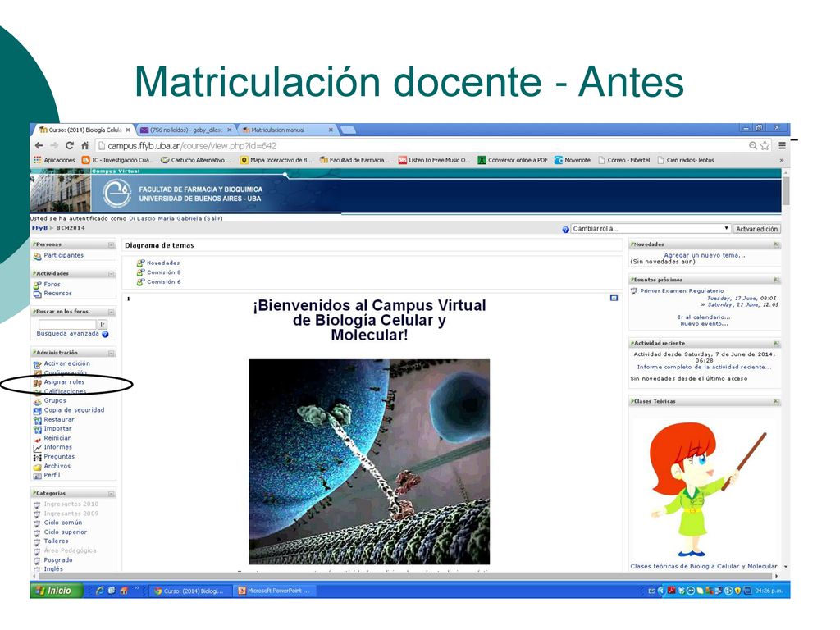Collapse the Categorías block
The image size is (840, 630).
click(x=112, y=493)
